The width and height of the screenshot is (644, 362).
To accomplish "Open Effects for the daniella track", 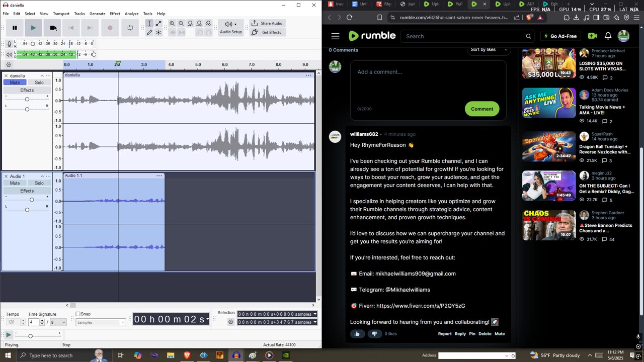I will [x=27, y=90].
